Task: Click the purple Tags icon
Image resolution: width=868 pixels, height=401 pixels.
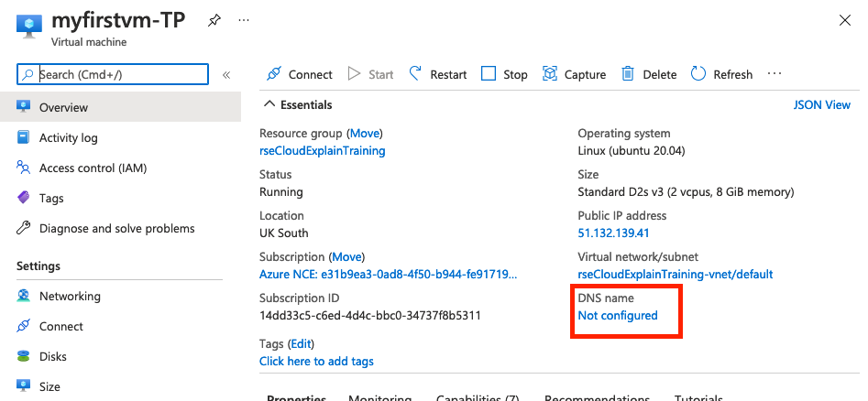Action: (x=23, y=198)
